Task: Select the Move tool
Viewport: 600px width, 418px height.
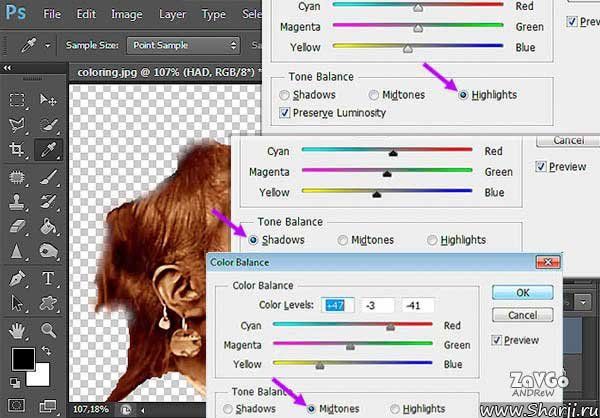Action: click(x=47, y=100)
